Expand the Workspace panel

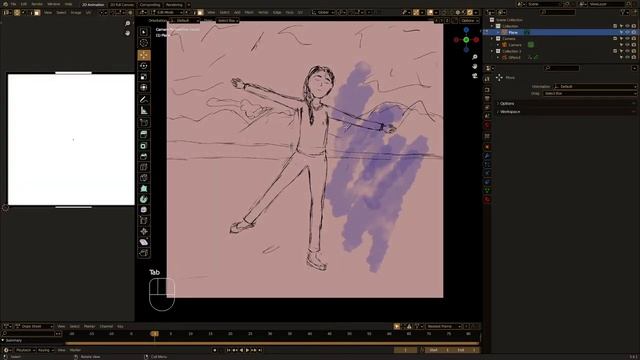pyautogui.click(x=510, y=111)
